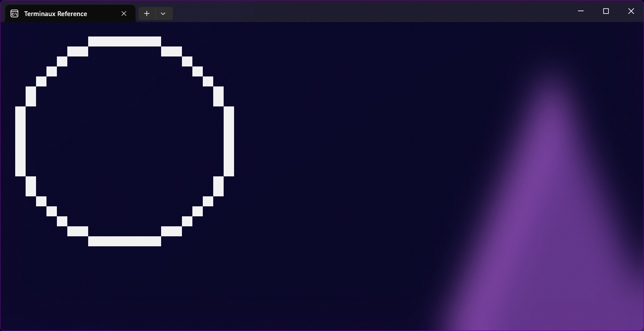Close the Terminaux Reference tab

tap(124, 13)
